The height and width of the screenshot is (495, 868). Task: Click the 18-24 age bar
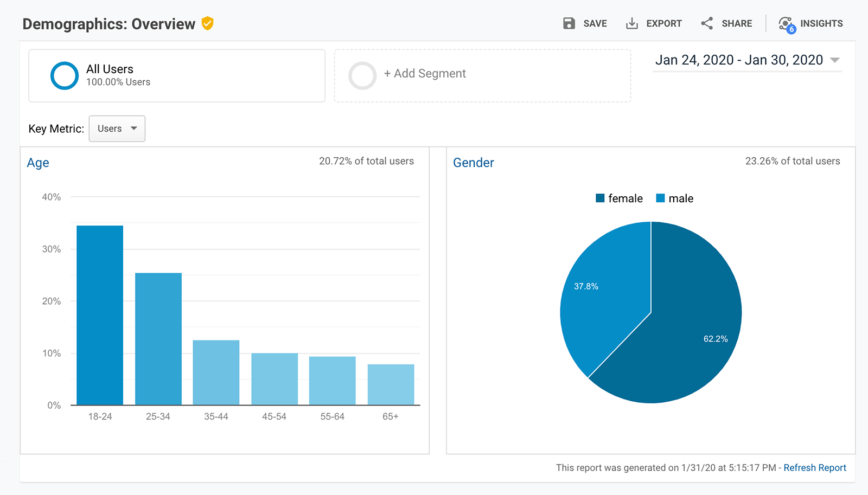point(100,315)
